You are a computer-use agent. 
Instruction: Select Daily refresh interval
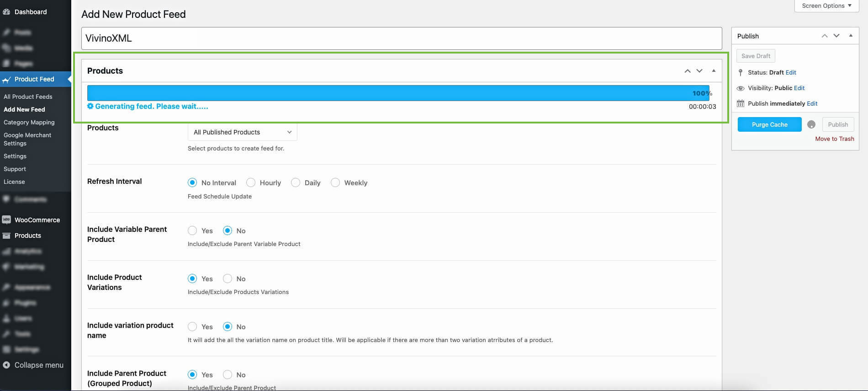(296, 182)
